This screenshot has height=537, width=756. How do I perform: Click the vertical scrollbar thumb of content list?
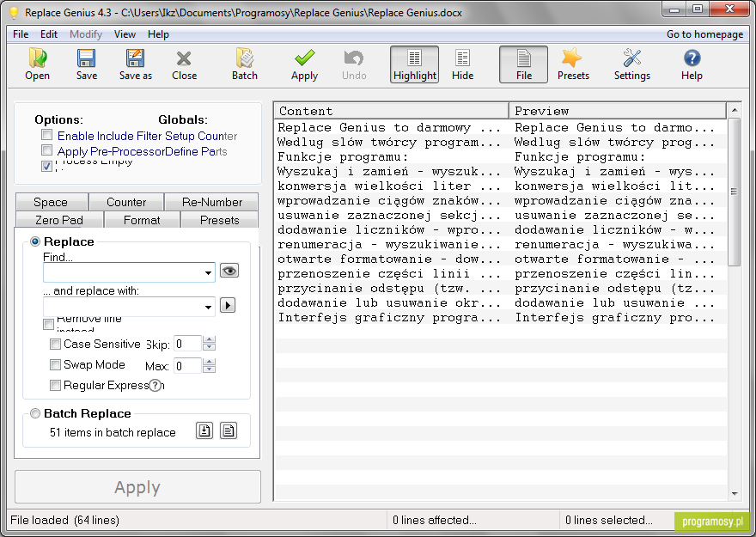[734, 192]
